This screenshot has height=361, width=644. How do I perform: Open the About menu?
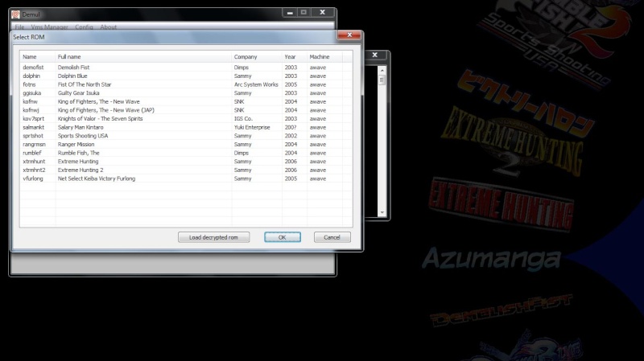coord(109,27)
